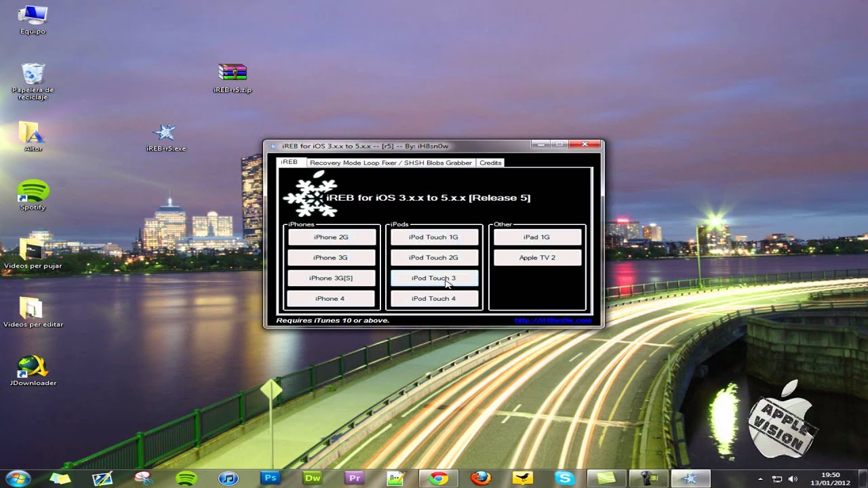Open the blue website link in iREB footer

click(553, 321)
